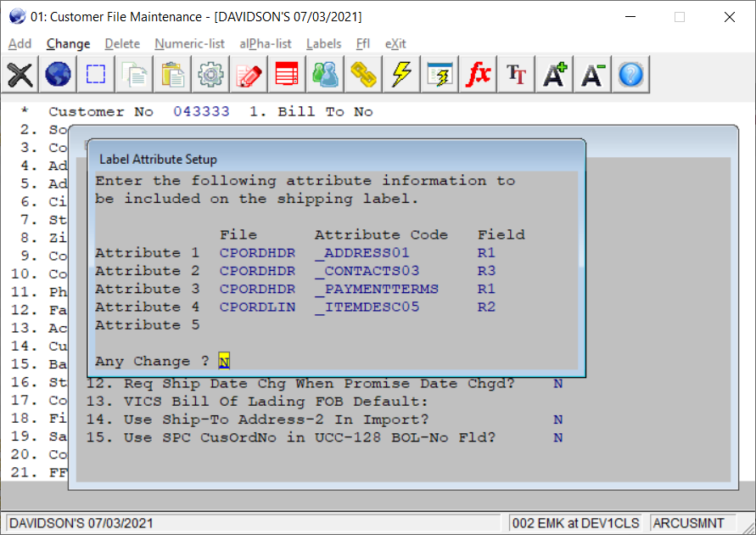Image resolution: width=756 pixels, height=535 pixels.
Task: Open the gear settings toolbar icon
Action: tap(210, 75)
